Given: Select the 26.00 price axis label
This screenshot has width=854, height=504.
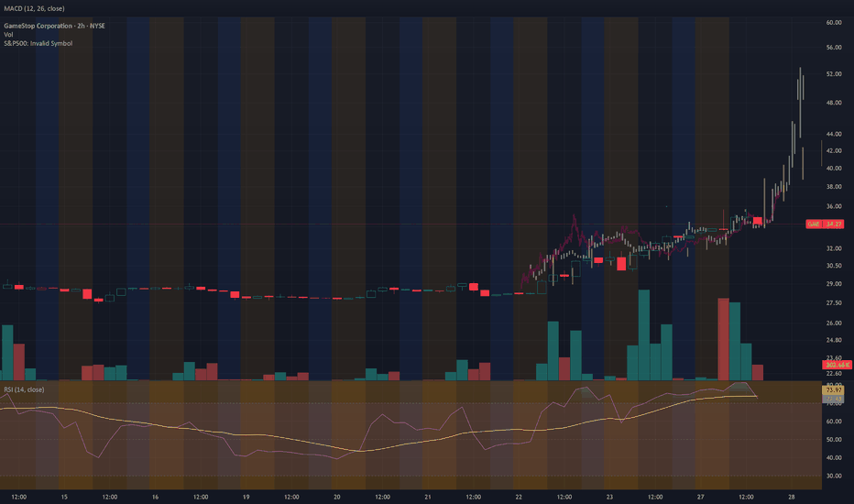Looking at the screenshot, I should coord(833,323).
